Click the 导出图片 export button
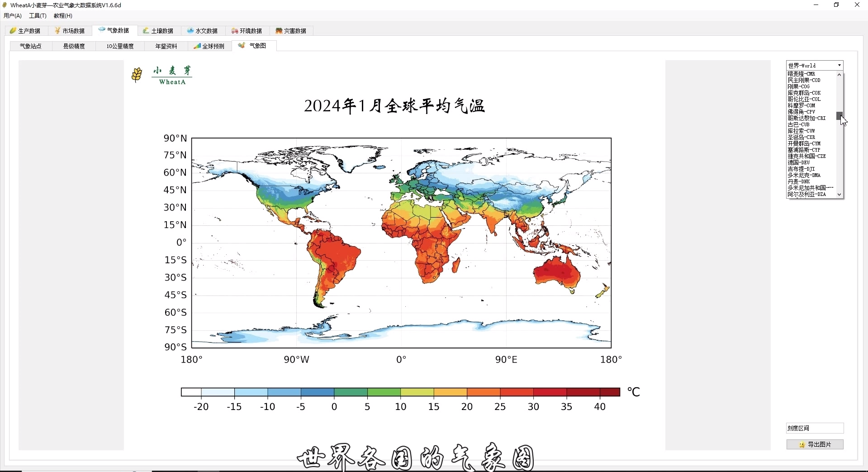This screenshot has width=868, height=472. click(x=815, y=444)
